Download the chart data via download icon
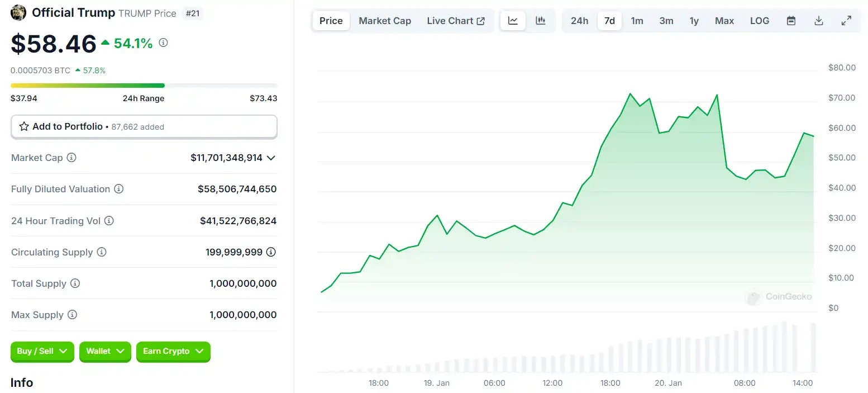The width and height of the screenshot is (868, 393). 819,20
